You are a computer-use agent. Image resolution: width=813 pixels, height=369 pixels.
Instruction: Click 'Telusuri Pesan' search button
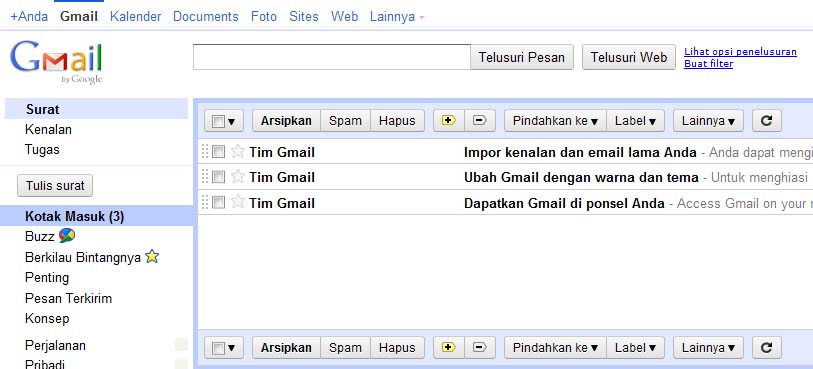point(522,57)
